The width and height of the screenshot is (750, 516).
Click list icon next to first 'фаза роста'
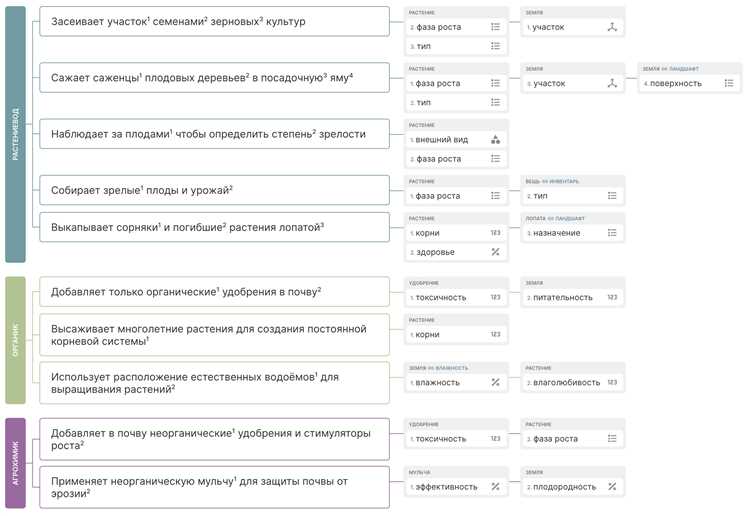495,27
